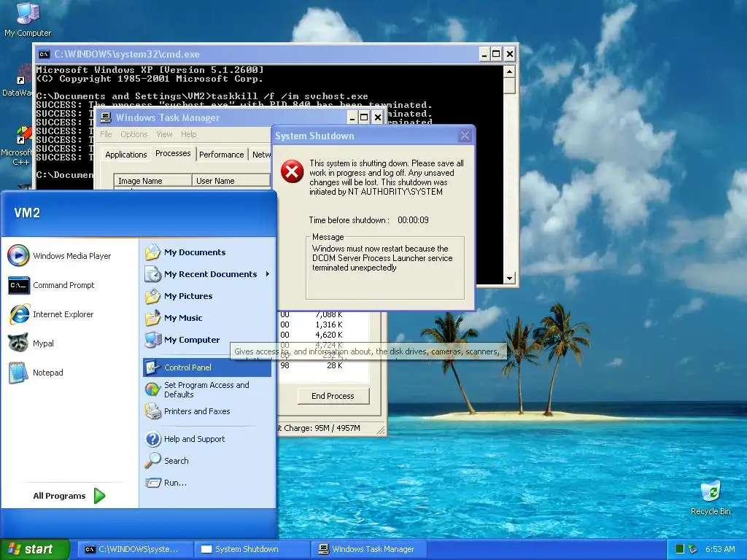
Task: Expand My Recent Documents submenu arrow
Action: 267,274
